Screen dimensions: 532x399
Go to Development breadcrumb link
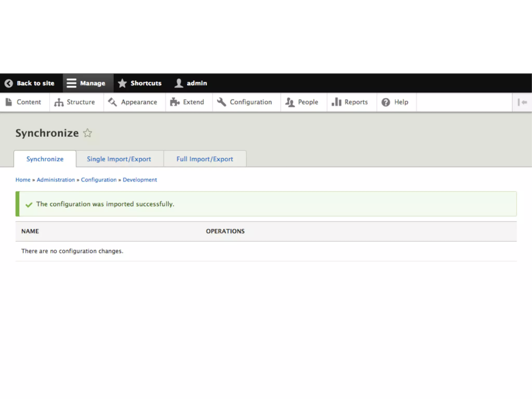(140, 180)
